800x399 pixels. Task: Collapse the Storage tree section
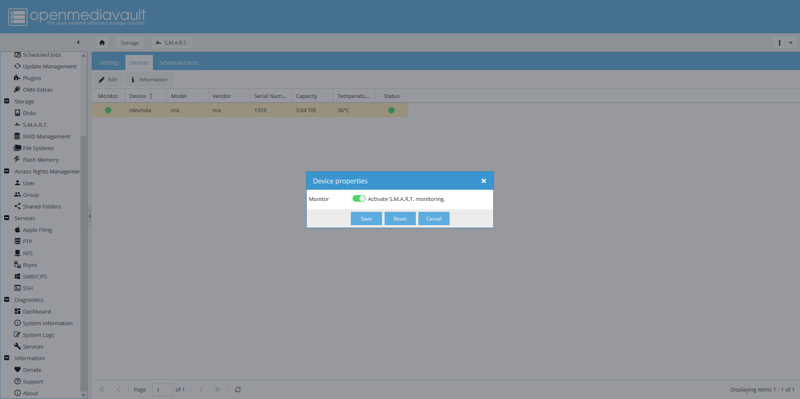point(7,102)
